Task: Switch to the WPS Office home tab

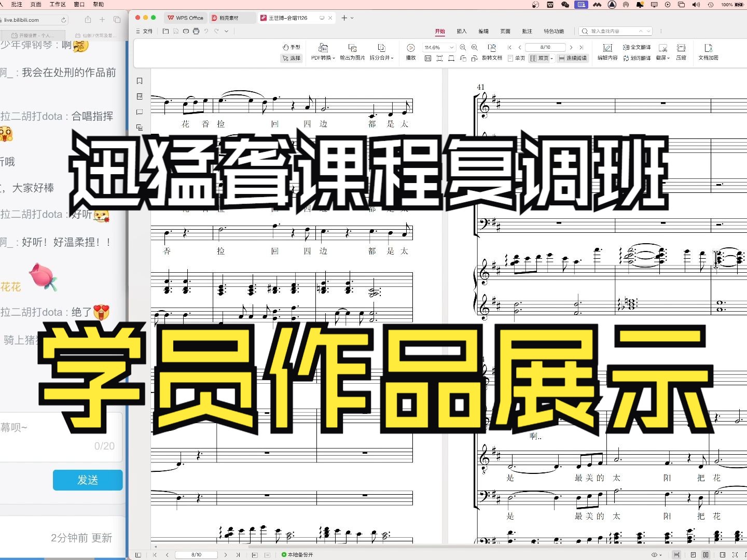Action: 185,18
